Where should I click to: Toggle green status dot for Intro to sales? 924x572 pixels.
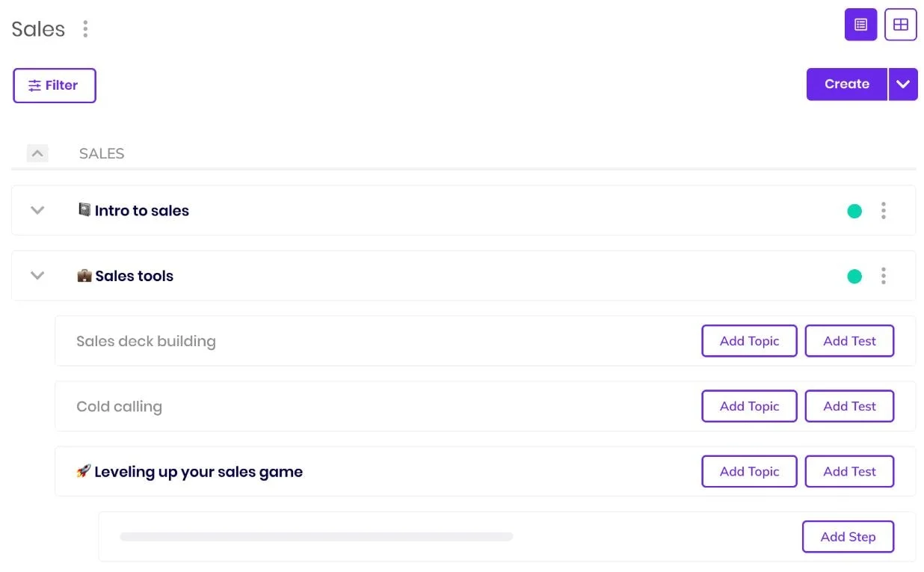click(854, 212)
